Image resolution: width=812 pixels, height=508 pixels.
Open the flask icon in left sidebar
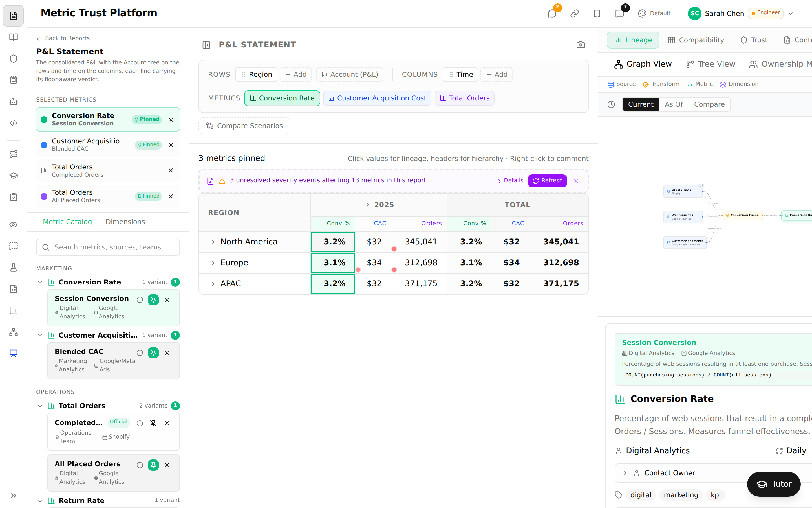tap(14, 268)
